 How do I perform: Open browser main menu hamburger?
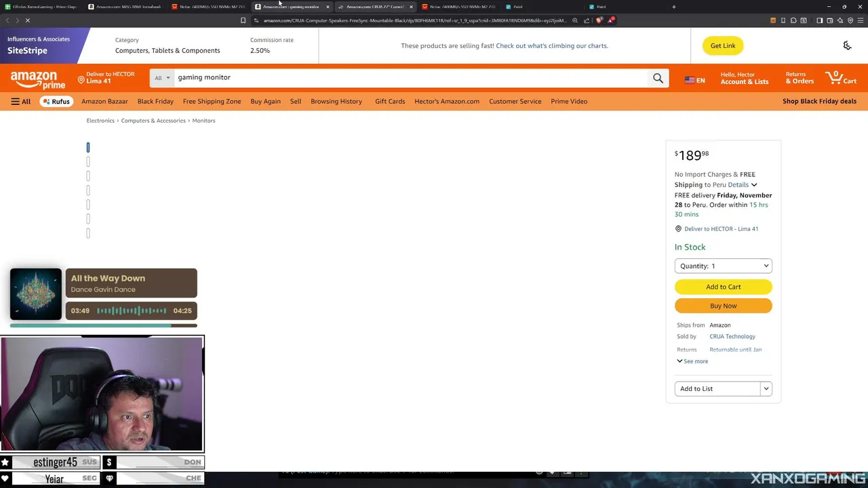861,20
